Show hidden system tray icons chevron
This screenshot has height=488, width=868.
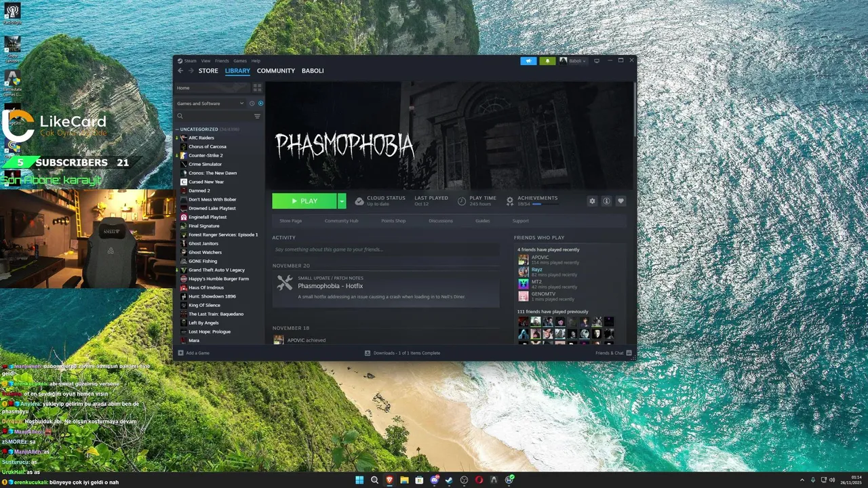click(802, 480)
